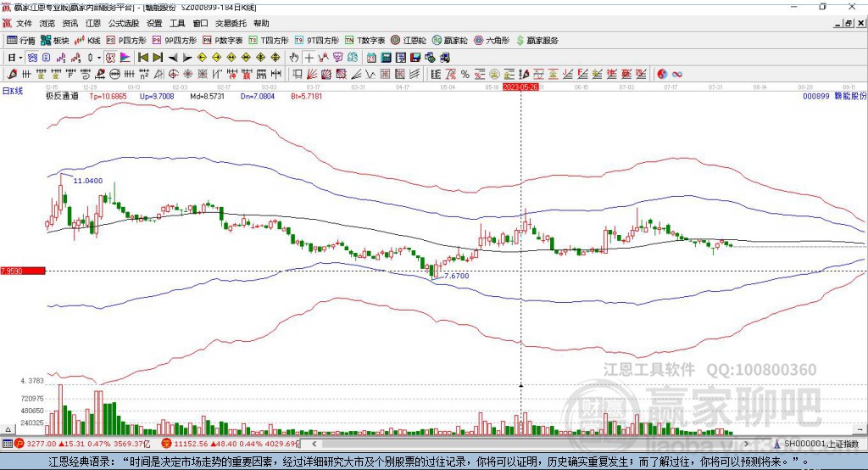Open the 赢家轮 wheel tool
The height and width of the screenshot is (470, 868).
[450, 41]
